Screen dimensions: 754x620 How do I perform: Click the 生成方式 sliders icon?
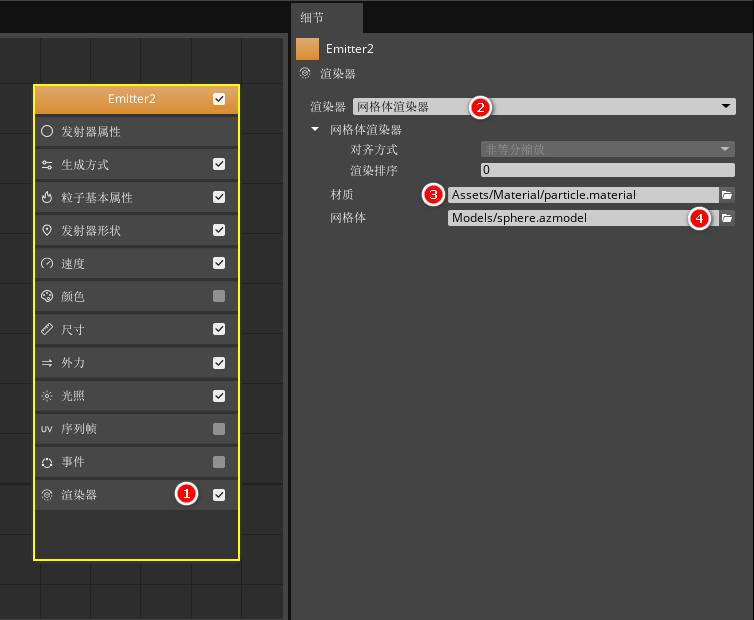tap(47, 165)
